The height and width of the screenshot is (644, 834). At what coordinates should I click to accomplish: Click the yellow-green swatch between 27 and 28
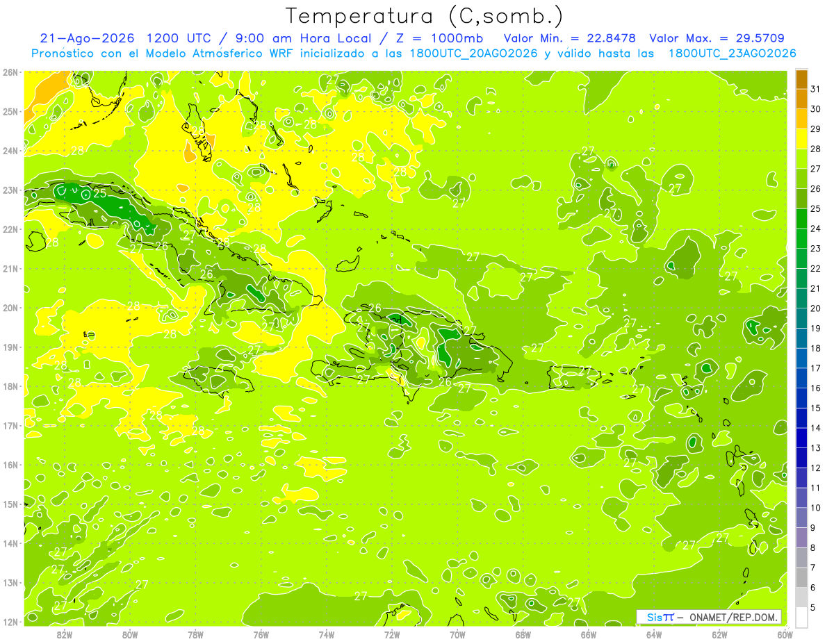(x=801, y=158)
